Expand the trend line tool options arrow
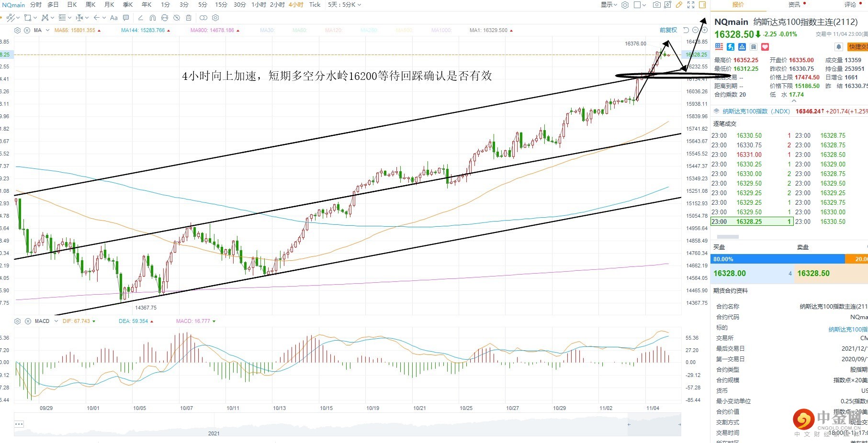Screen dimensions: 868x443 pyautogui.click(x=18, y=18)
